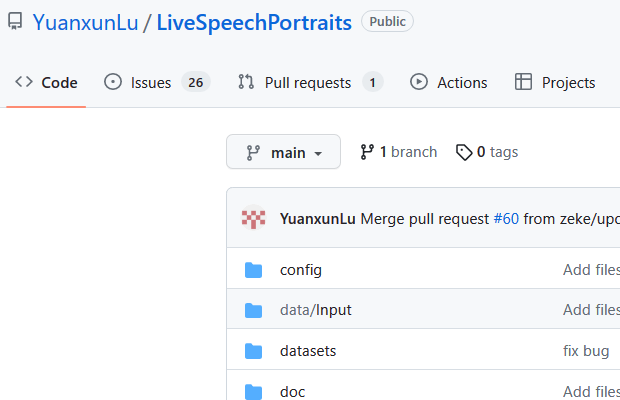The height and width of the screenshot is (400, 620).
Task: Open the YuanxunLu owner profile link
Action: (85, 23)
